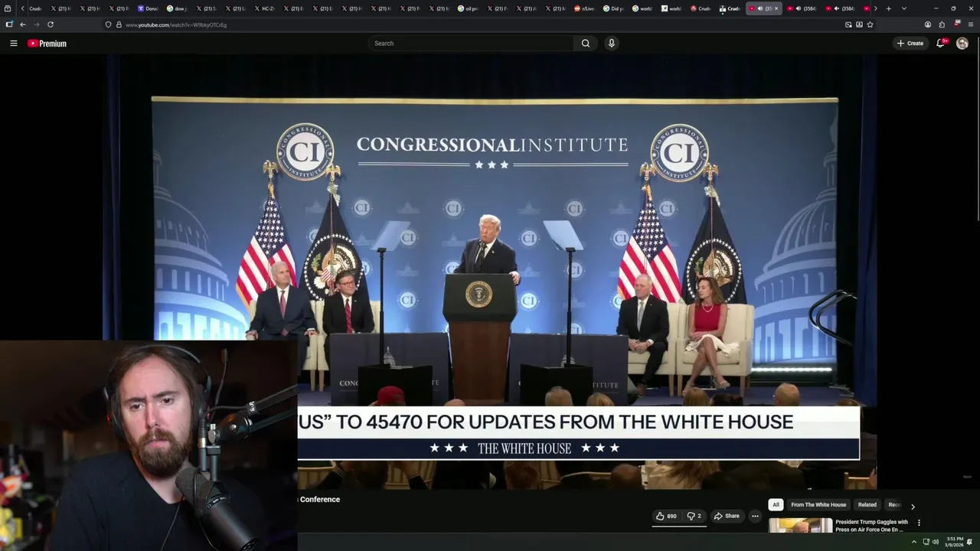
Task: Like the video with 890 likes
Action: (x=666, y=516)
